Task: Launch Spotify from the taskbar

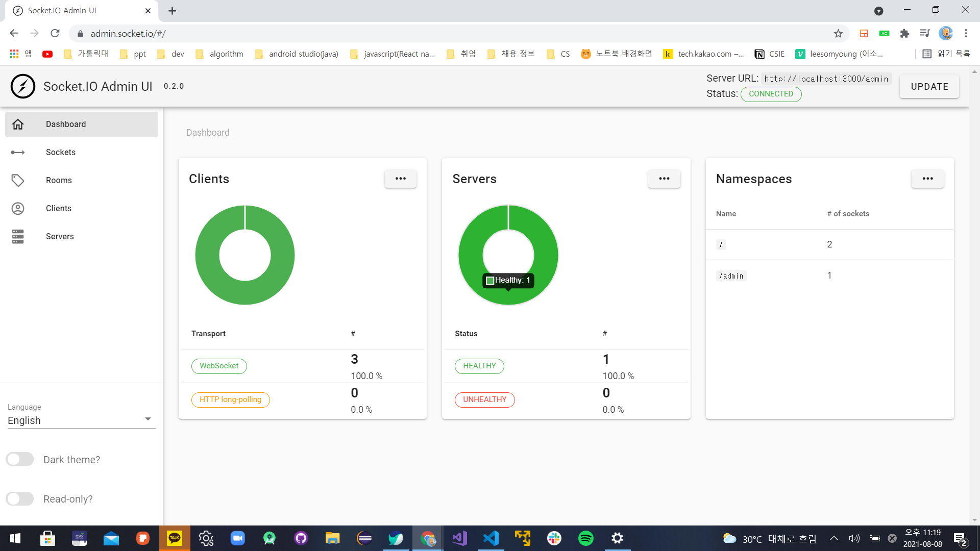Action: click(x=585, y=538)
